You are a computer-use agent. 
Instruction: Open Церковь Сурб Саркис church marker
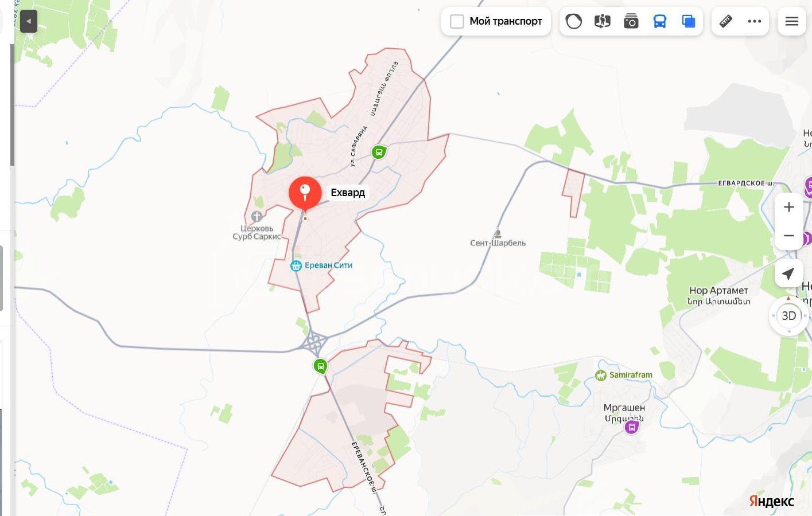click(257, 217)
